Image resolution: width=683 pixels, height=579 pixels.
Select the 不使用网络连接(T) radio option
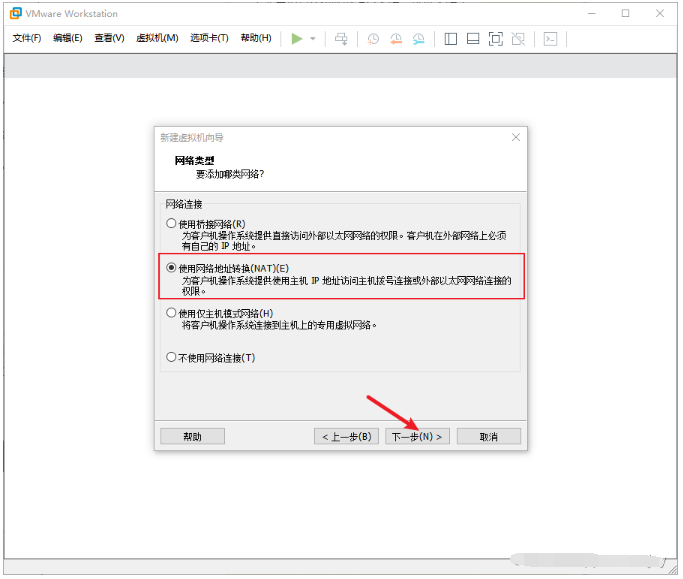(171, 357)
